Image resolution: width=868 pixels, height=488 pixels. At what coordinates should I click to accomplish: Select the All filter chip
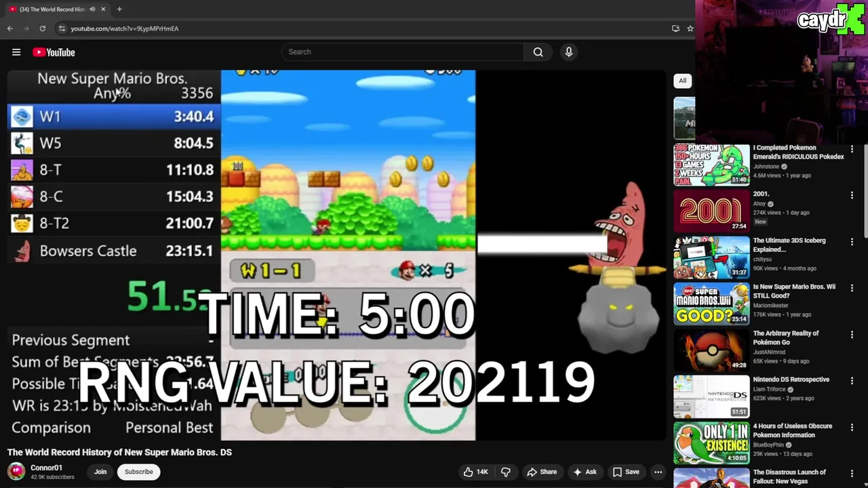pyautogui.click(x=683, y=81)
